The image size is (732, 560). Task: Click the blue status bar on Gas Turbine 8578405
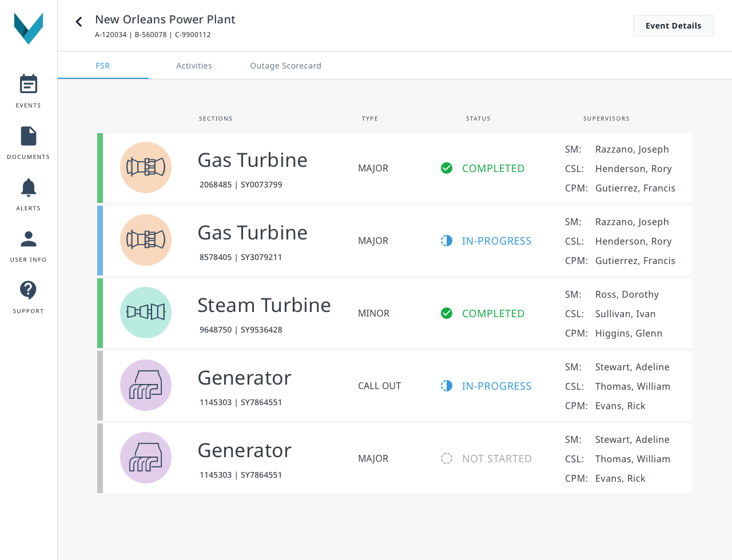[x=100, y=241]
